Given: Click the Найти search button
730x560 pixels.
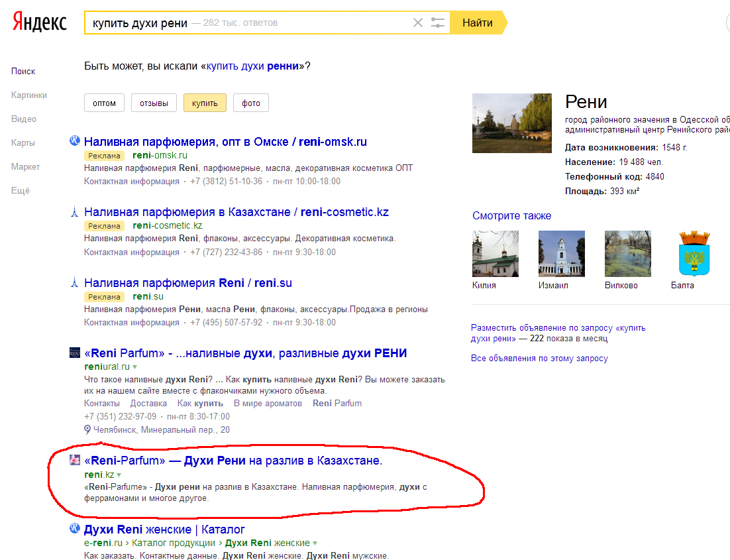Looking at the screenshot, I should [x=478, y=23].
